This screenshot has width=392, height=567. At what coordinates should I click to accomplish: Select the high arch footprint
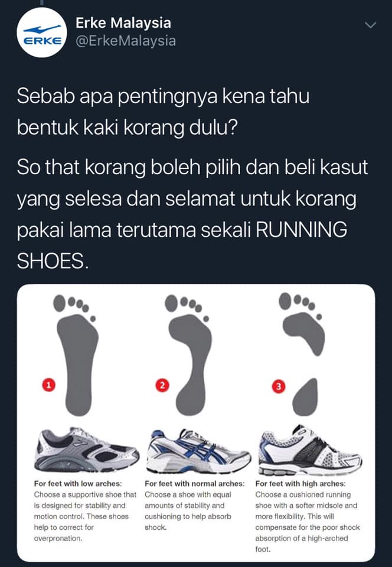tap(302, 354)
